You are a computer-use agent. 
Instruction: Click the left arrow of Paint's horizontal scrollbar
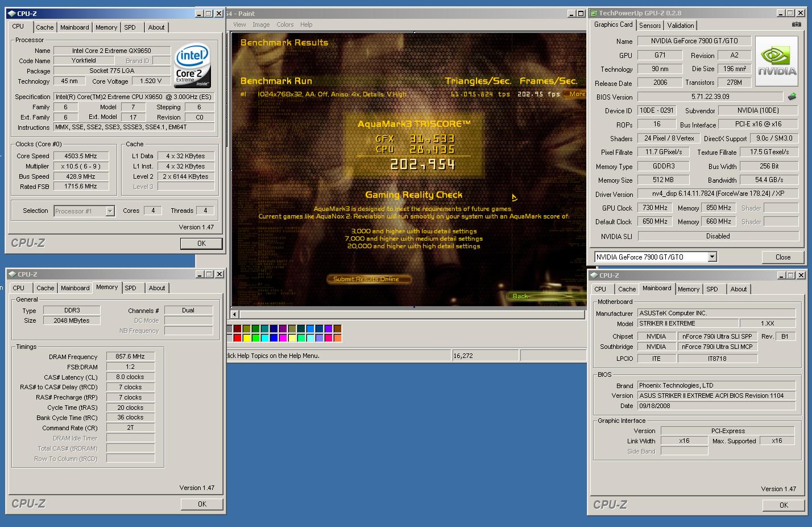234,314
